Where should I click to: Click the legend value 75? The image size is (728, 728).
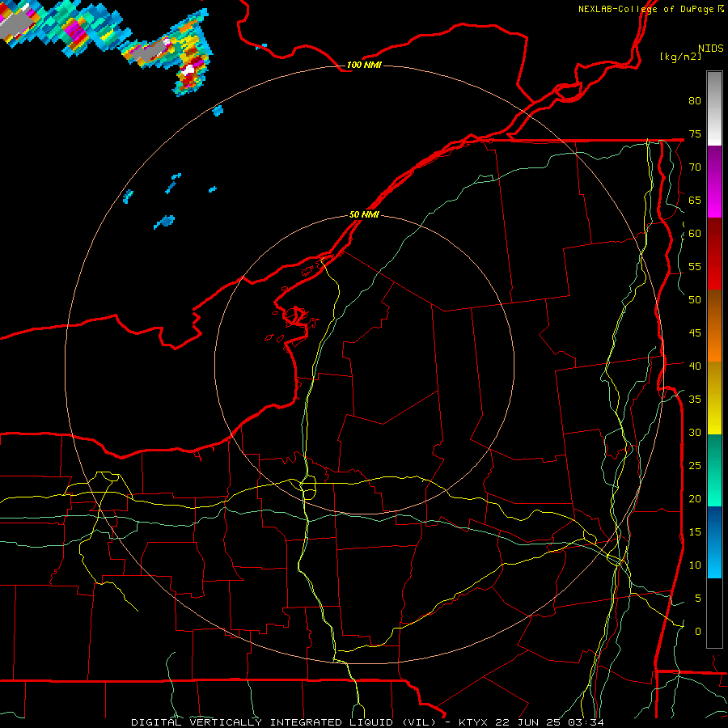[695, 133]
